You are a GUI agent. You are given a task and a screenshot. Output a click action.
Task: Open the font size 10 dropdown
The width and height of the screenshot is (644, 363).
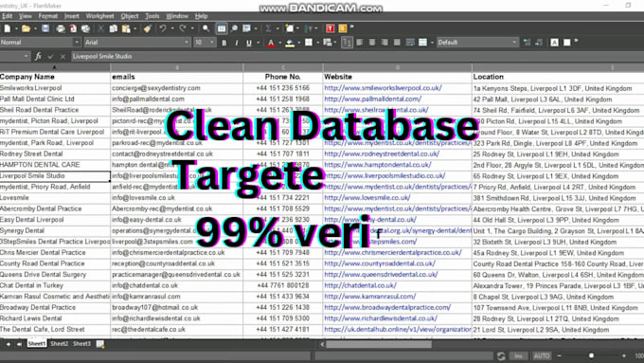pos(212,43)
